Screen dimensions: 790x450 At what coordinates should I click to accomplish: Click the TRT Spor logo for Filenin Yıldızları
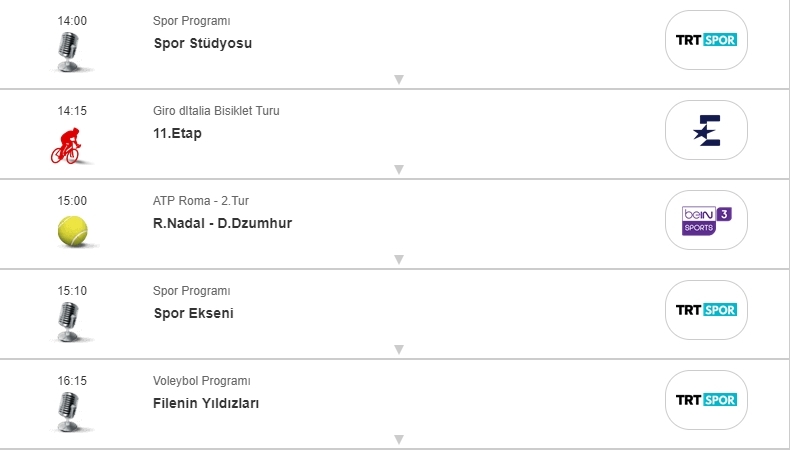point(706,400)
